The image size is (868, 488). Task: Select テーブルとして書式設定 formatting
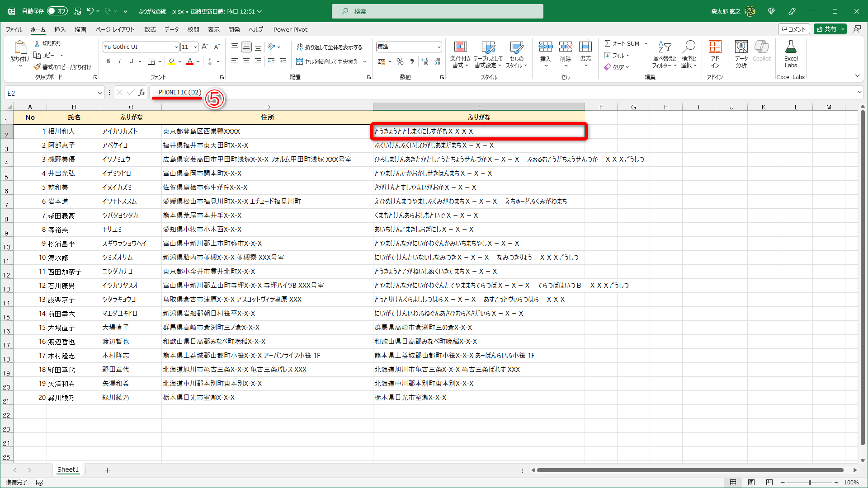[x=489, y=54]
